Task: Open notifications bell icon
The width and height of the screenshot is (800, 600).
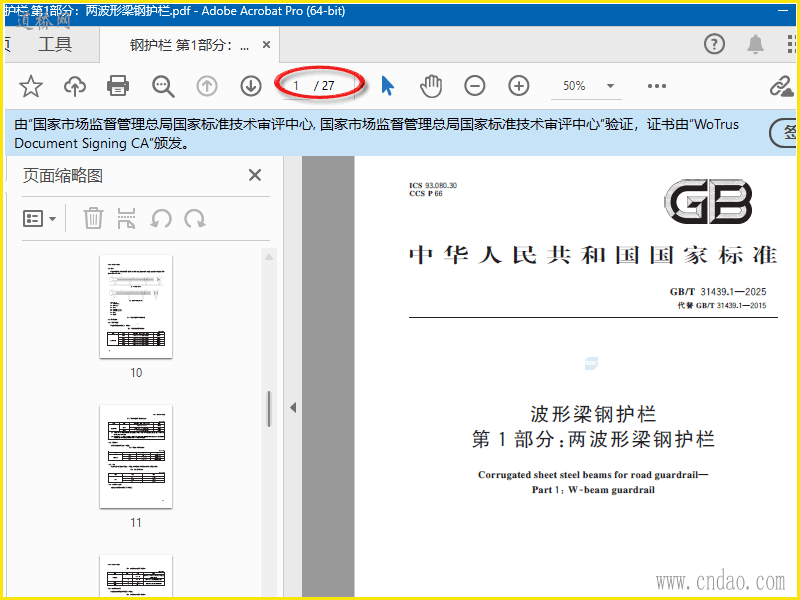Action: 756,44
